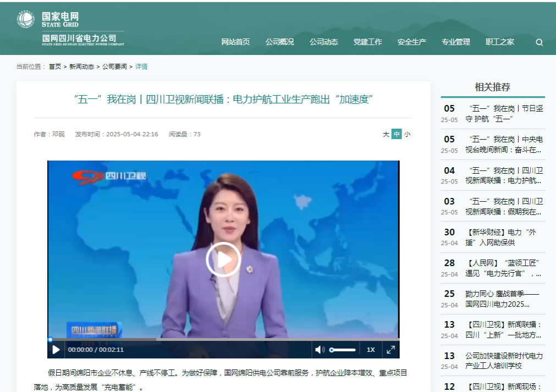Click 详情 in breadcrumb
Viewport: 556px width, 392px height.
(141, 67)
